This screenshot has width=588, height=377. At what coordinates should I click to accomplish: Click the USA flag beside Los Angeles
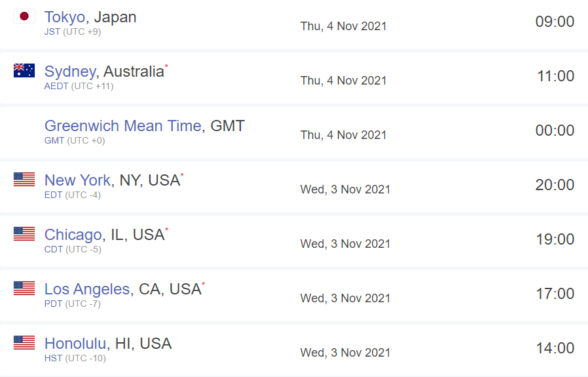(x=24, y=288)
